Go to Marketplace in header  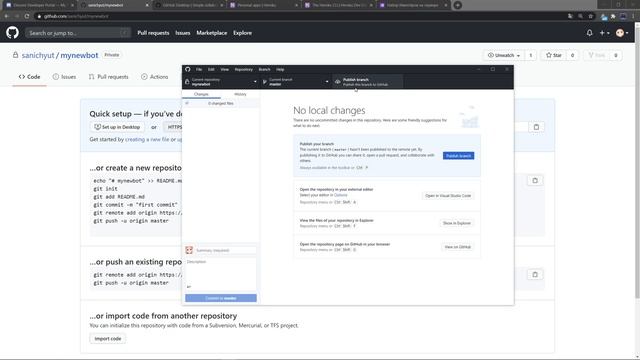211,33
